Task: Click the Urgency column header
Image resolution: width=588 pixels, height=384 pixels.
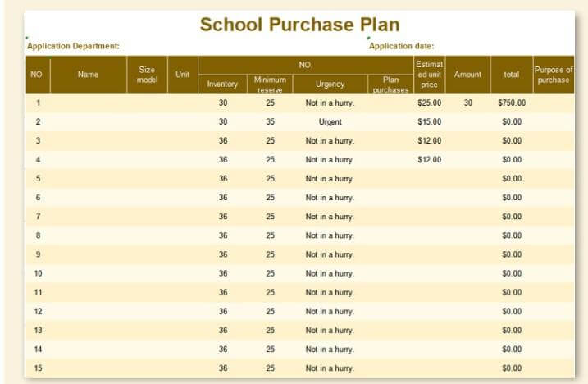Action: point(330,84)
